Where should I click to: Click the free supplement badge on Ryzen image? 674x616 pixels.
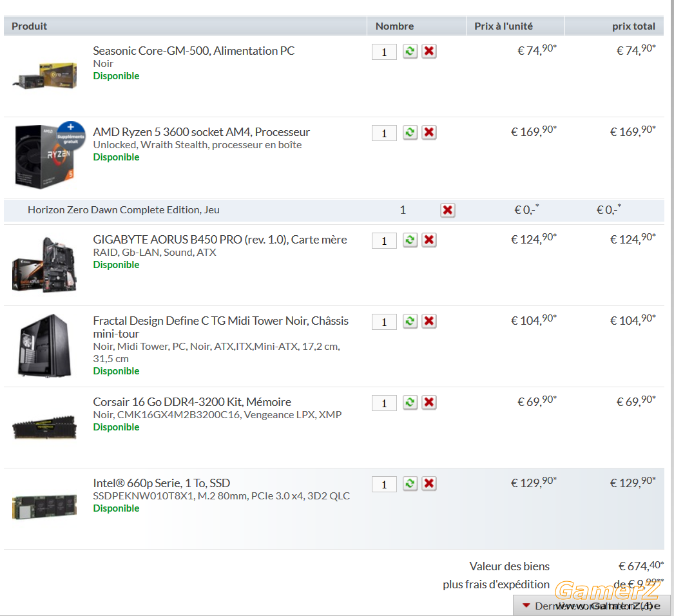click(x=71, y=135)
